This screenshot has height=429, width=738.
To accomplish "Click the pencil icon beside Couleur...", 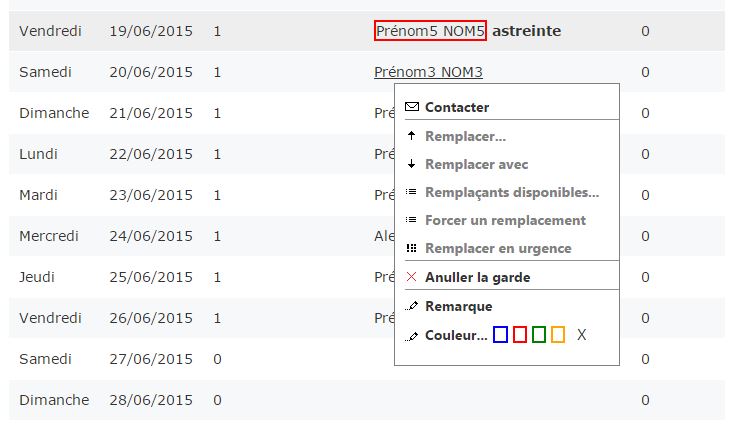I will (x=411, y=336).
